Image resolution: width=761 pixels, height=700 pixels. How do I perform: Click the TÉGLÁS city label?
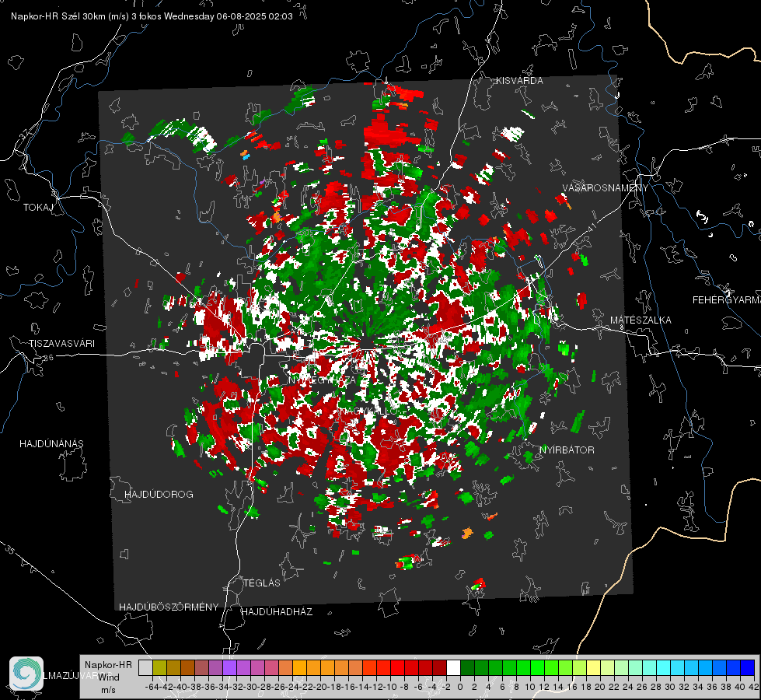(262, 583)
